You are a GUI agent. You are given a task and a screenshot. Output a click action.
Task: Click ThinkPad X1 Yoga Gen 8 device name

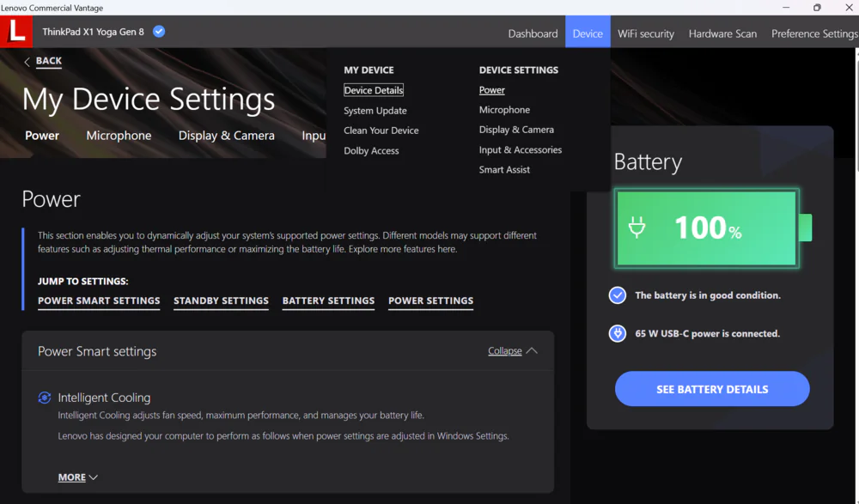(93, 32)
